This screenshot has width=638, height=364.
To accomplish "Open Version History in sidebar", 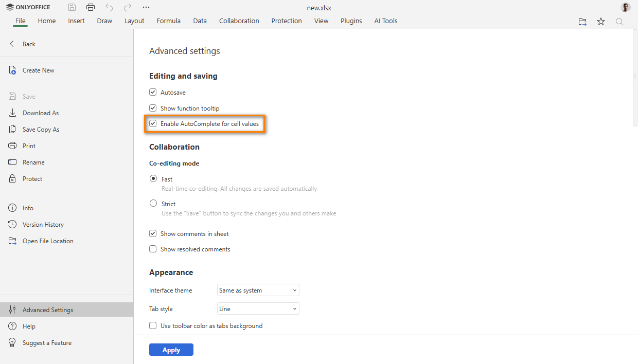I will (x=67, y=225).
